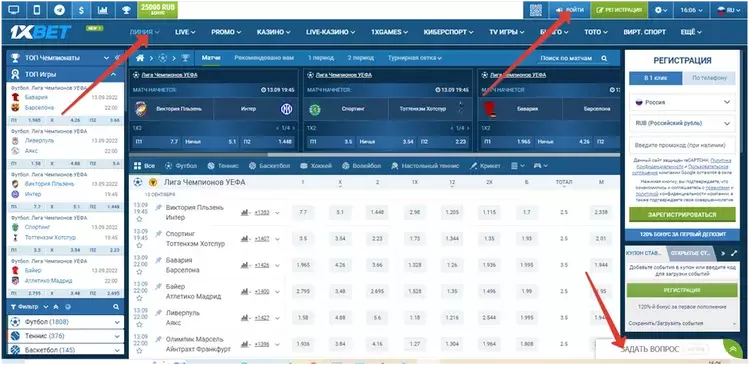Click the dollar payments icon
Viewport: 750px width, 365px height.
[x=82, y=10]
